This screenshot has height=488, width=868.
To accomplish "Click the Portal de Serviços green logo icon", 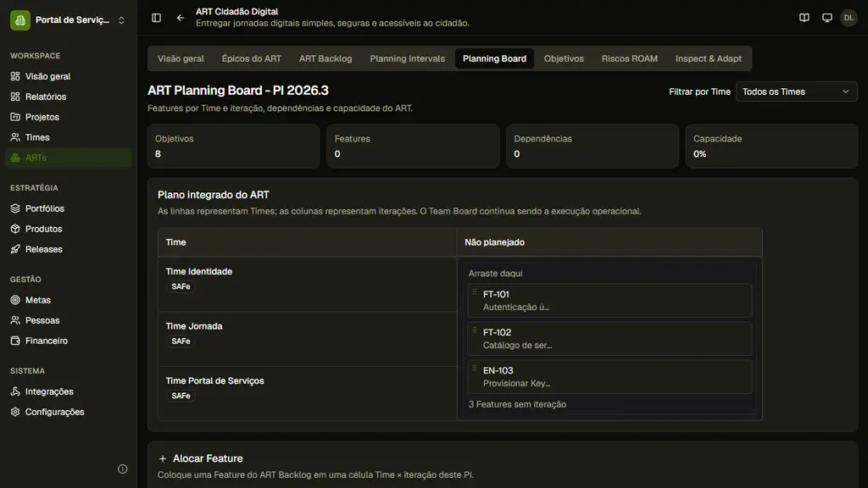I will pyautogui.click(x=20, y=20).
